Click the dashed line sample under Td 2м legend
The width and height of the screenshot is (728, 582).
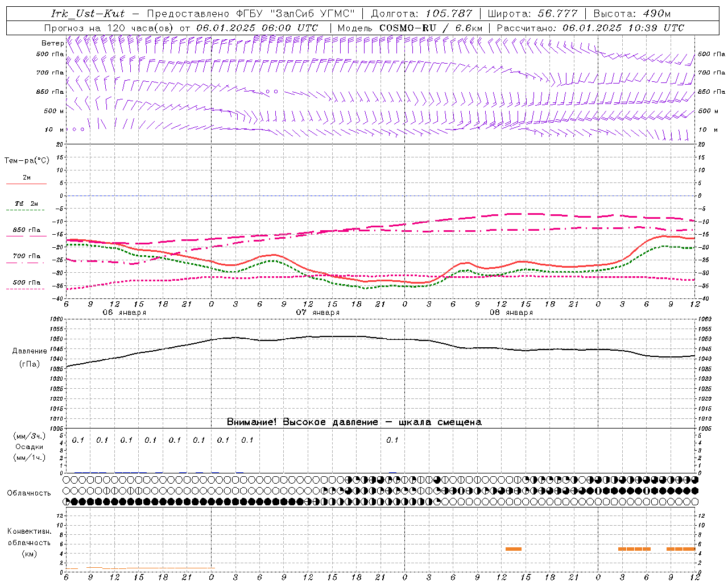26,210
